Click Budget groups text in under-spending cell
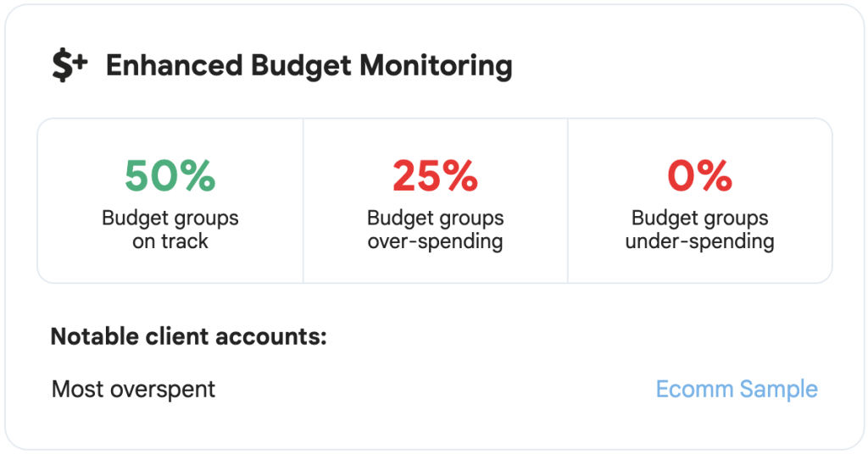 (x=699, y=219)
